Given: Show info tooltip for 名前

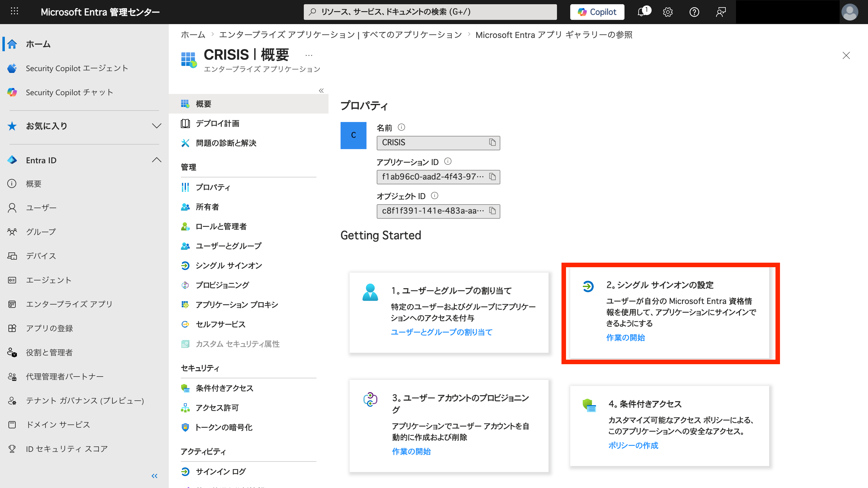Looking at the screenshot, I should click(401, 127).
